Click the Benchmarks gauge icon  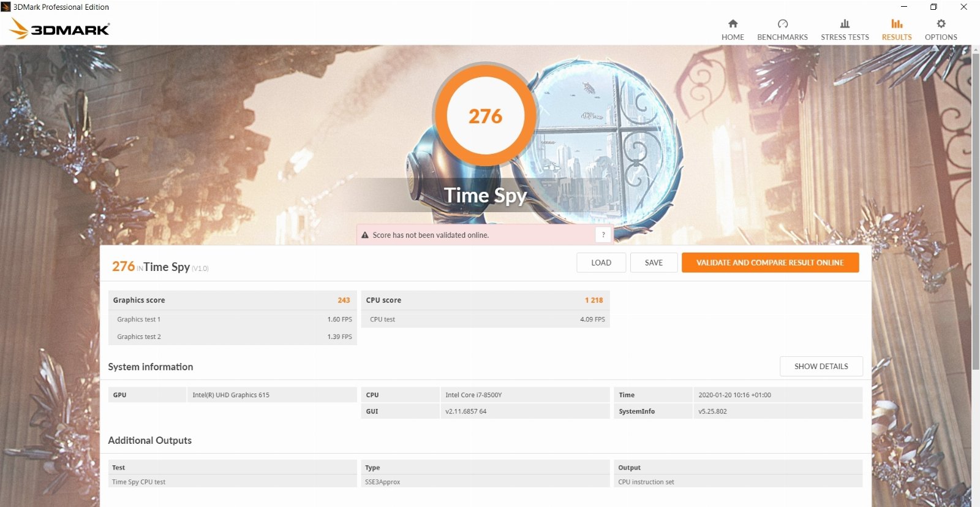coord(783,24)
